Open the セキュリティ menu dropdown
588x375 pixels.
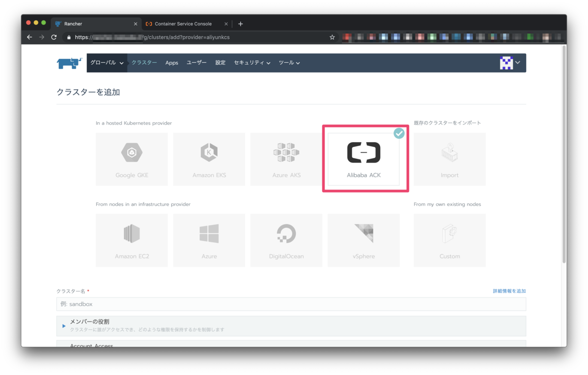click(252, 63)
